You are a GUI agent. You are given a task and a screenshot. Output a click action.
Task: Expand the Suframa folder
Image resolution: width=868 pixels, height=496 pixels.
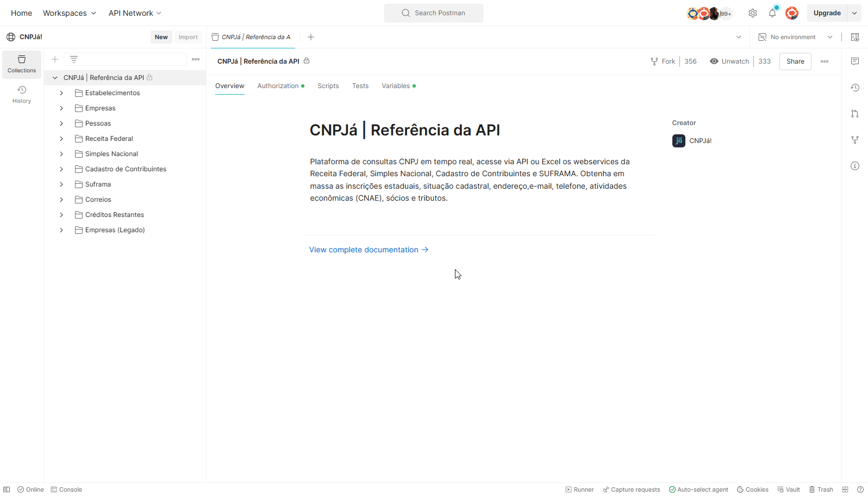[x=61, y=184]
